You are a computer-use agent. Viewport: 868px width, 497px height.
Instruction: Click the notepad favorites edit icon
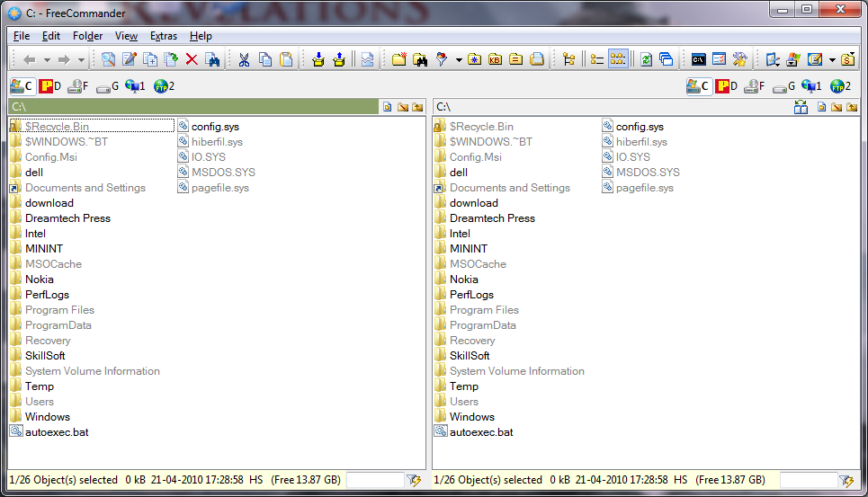[x=814, y=59]
